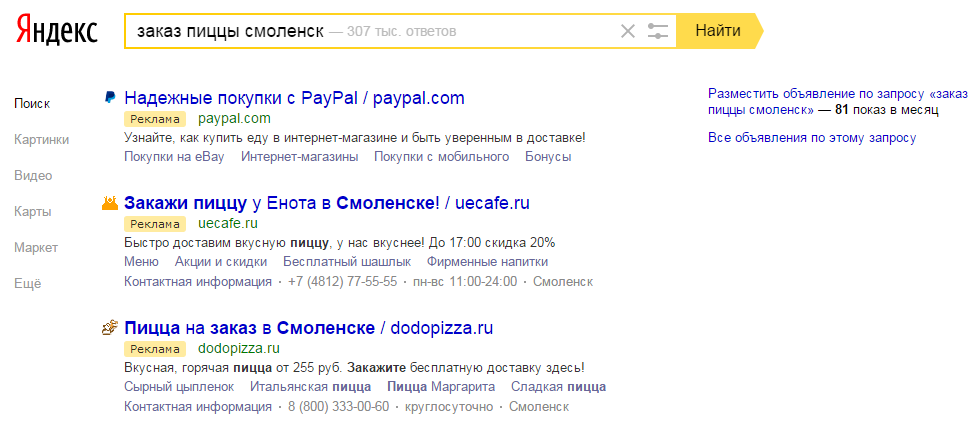Open 'Сырный цыпленок' sitelink

[x=179, y=386]
